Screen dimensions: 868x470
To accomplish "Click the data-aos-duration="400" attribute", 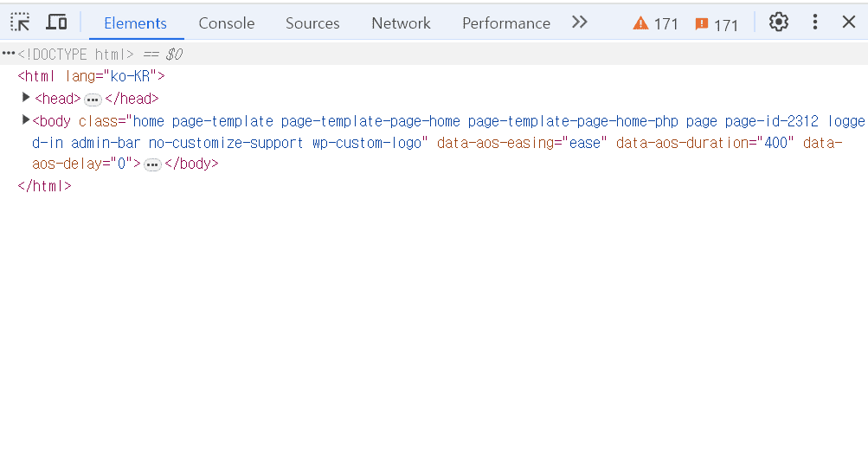I will tap(704, 143).
